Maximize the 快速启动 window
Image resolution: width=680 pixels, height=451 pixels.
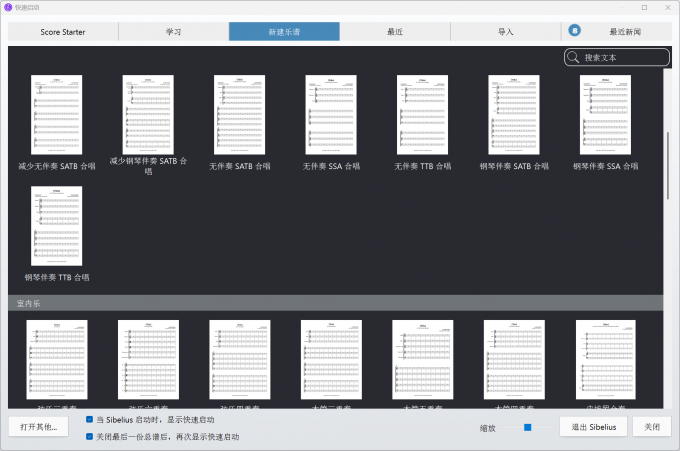[x=644, y=7]
